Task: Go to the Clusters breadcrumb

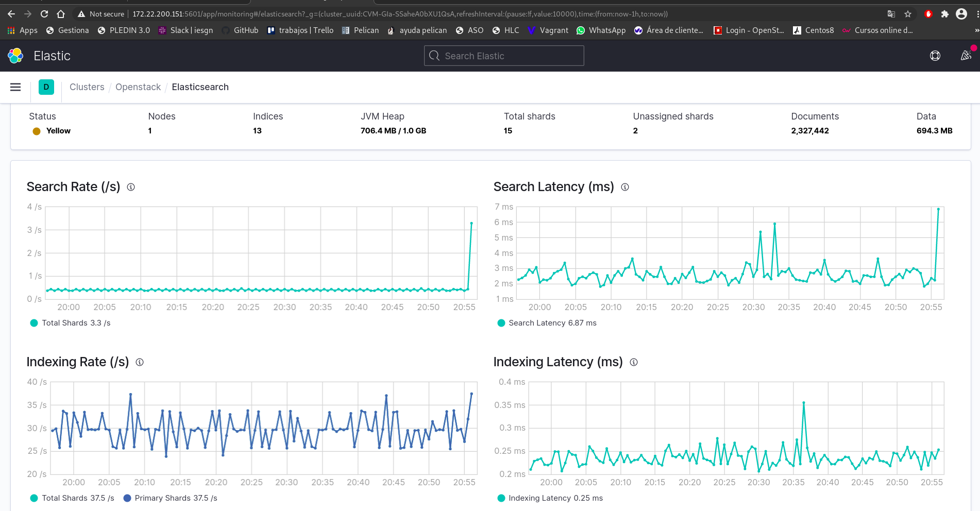Action: (87, 87)
